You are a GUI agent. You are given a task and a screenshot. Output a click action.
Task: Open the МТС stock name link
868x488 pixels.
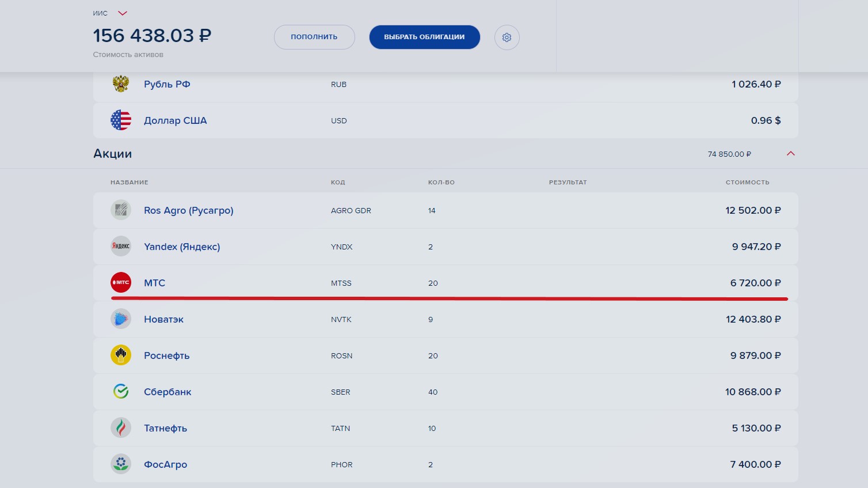tap(154, 283)
